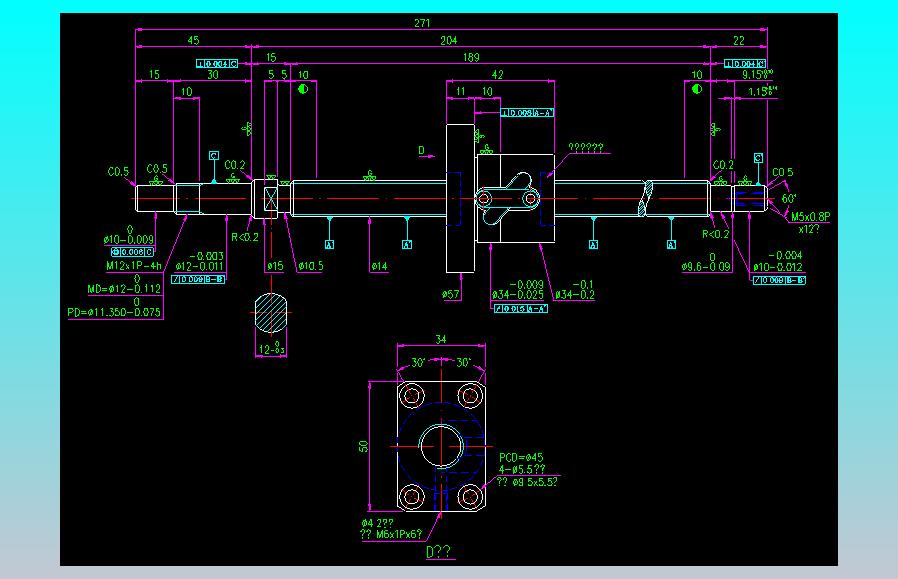Select the M12x1P-4h thread callout
Screen dimensions: 898x579
point(133,266)
